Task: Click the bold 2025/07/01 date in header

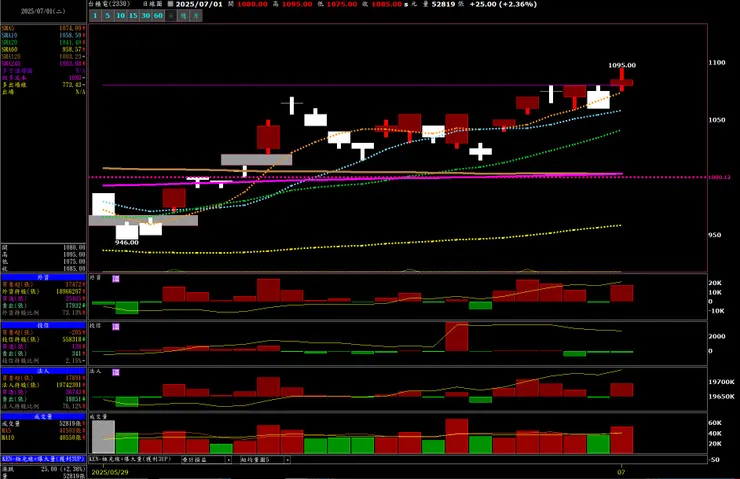Action: coord(199,4)
